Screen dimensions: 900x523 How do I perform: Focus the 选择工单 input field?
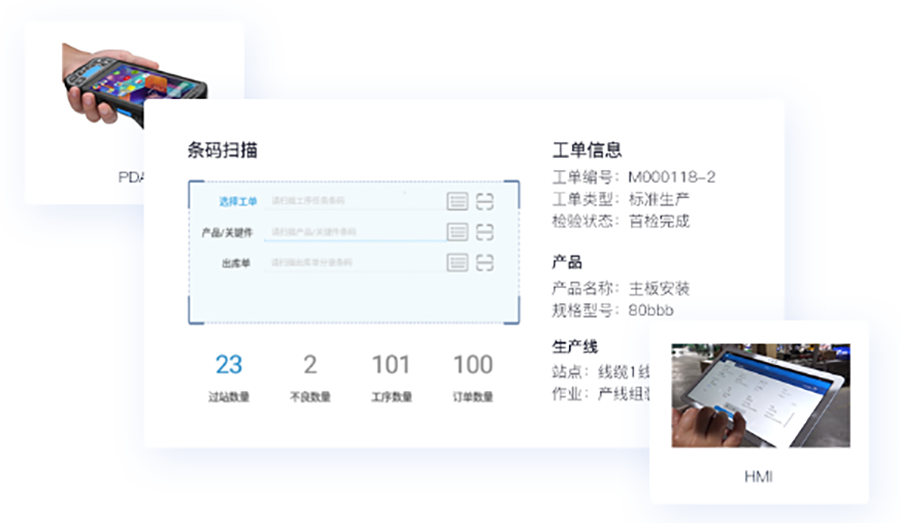pos(354,201)
